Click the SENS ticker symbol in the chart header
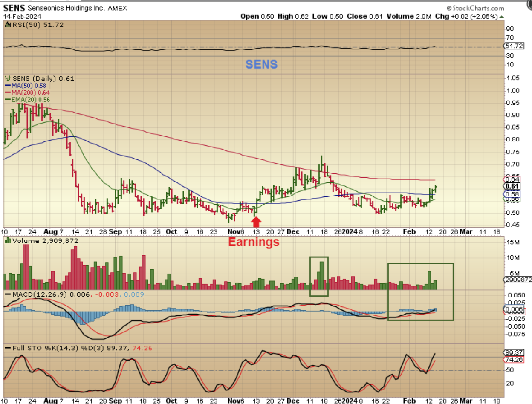532x404 pixels. tap(14, 8)
